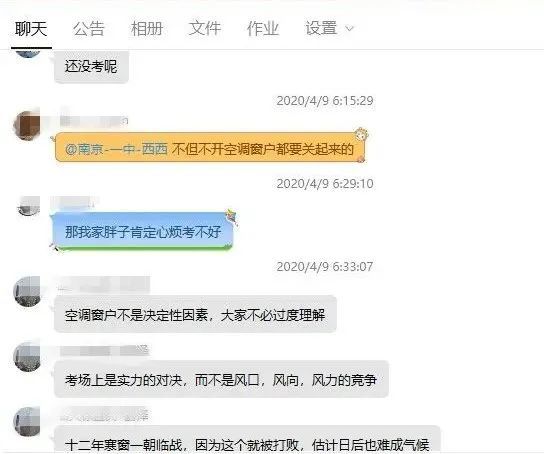Click the partial avatar at top of chat
544x454 pixels.
coord(28,53)
